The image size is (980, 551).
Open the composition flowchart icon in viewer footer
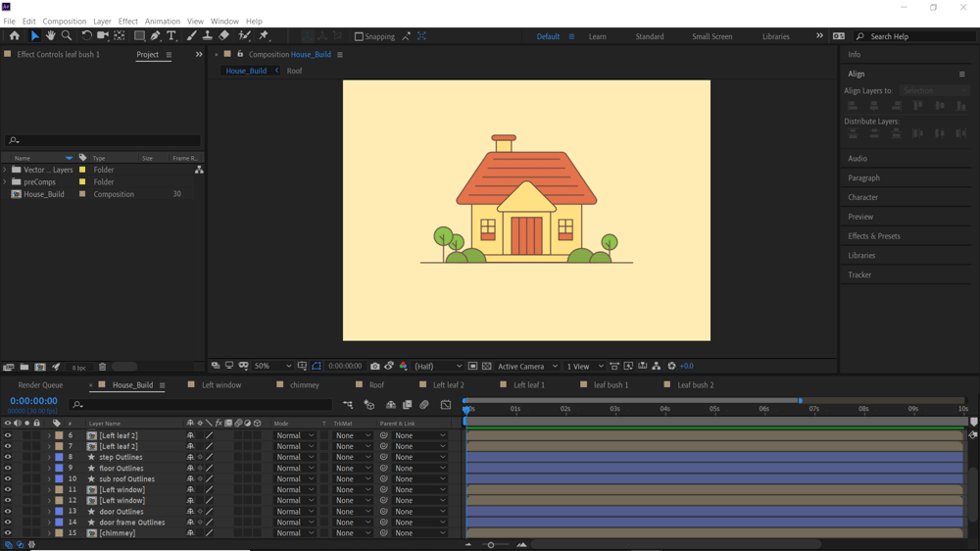(657, 366)
